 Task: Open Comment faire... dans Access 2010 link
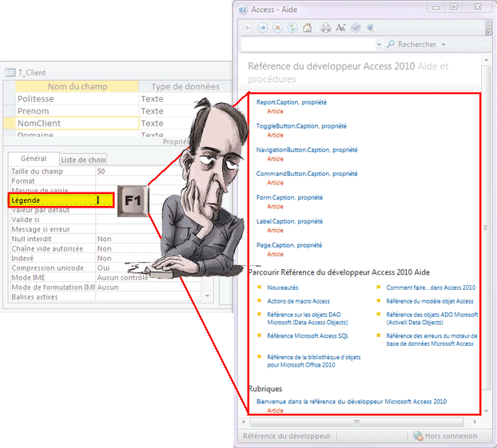(431, 287)
